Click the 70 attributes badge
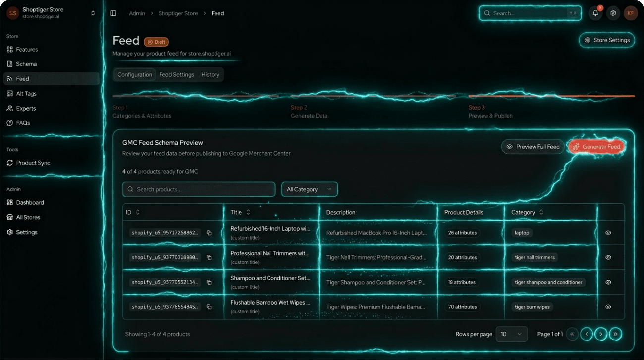644x360 pixels. [462, 307]
